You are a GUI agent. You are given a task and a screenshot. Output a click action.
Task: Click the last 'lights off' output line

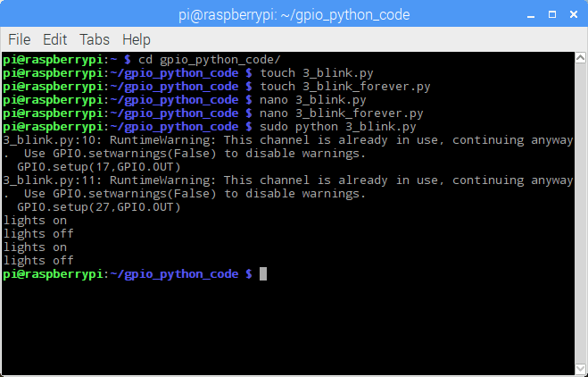[38, 261]
